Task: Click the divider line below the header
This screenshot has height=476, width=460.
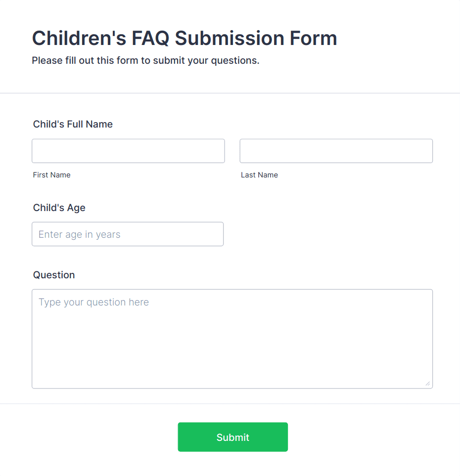Action: tap(230, 93)
